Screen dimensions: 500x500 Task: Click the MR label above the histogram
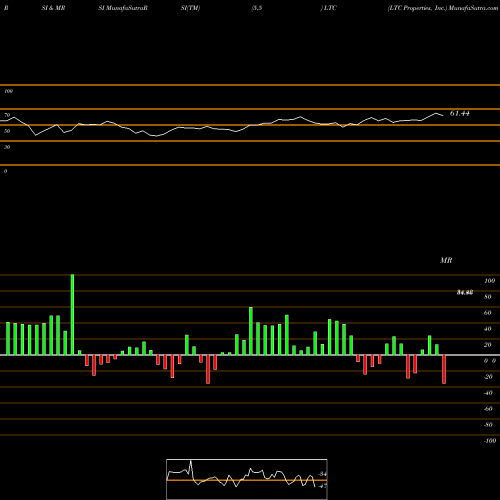(446, 260)
